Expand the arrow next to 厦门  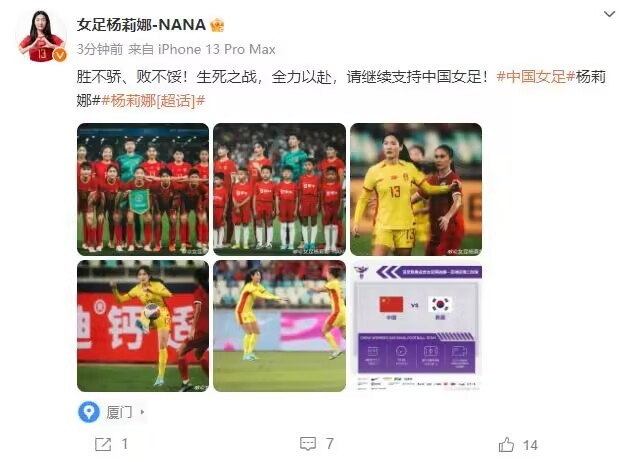coord(142,412)
